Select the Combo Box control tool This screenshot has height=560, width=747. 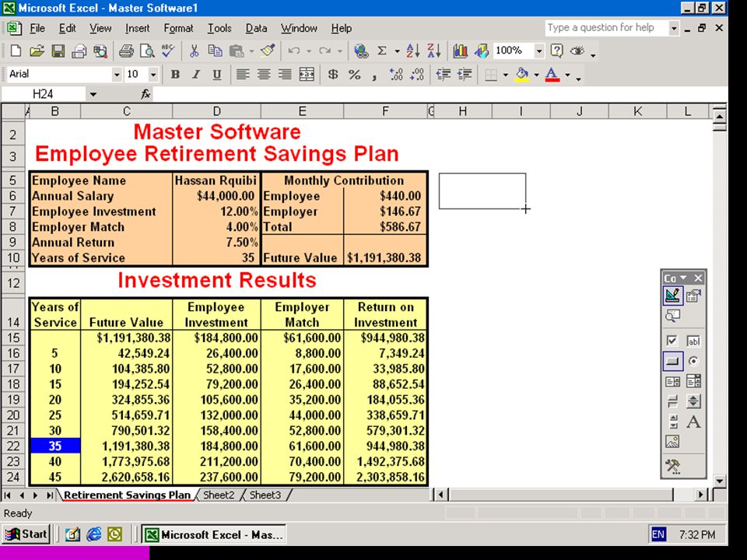(x=693, y=381)
